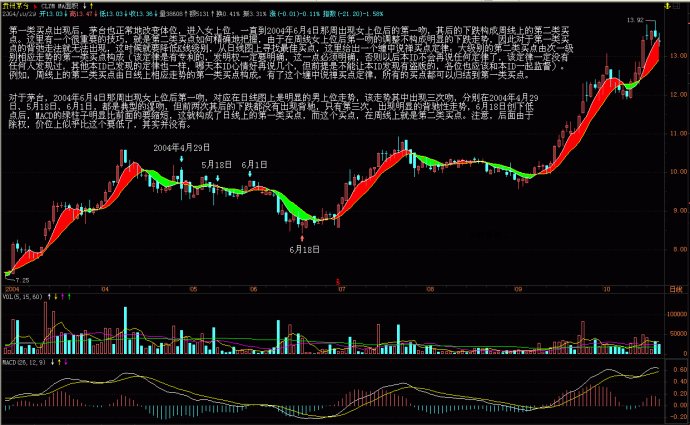Open the VOL(5,15,60) indicator parameters
The image size is (690, 425).
click(x=22, y=297)
